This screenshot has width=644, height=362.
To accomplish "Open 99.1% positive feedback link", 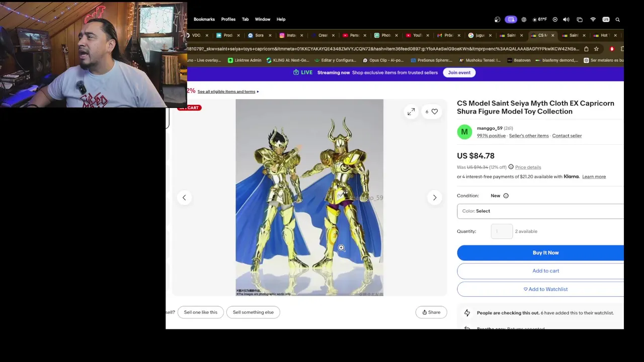I will point(491,136).
